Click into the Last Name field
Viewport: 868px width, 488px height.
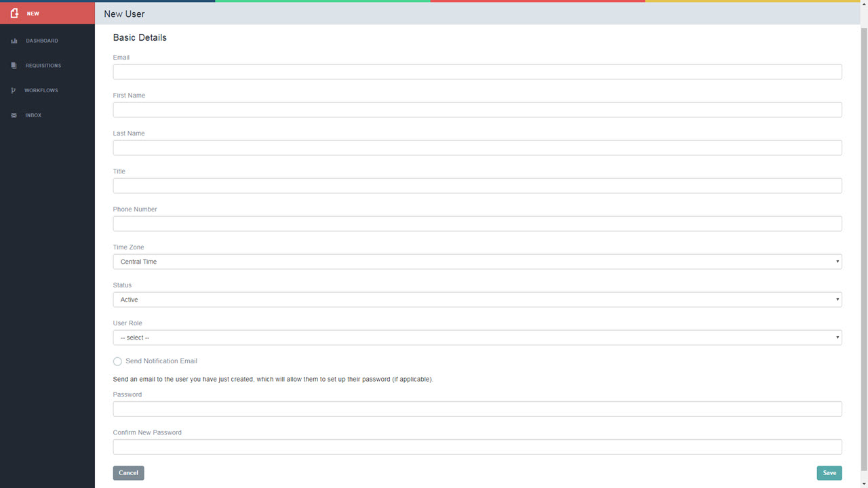click(x=477, y=148)
